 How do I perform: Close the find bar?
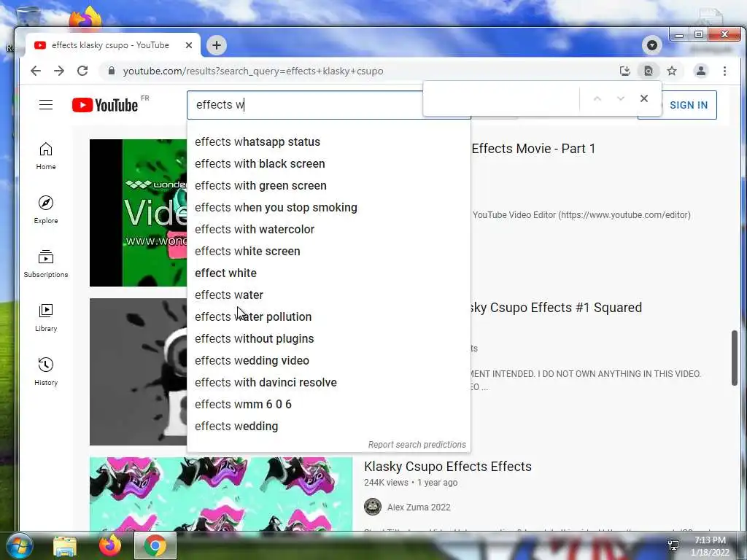(x=643, y=98)
